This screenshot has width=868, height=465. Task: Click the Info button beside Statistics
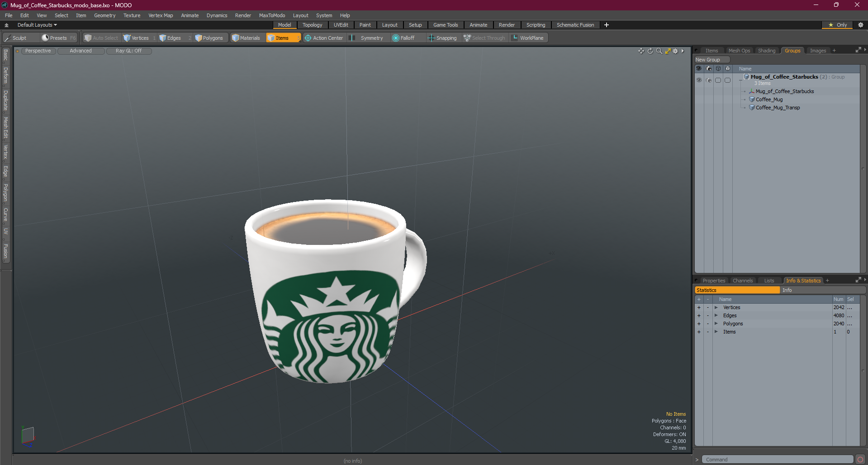point(822,290)
